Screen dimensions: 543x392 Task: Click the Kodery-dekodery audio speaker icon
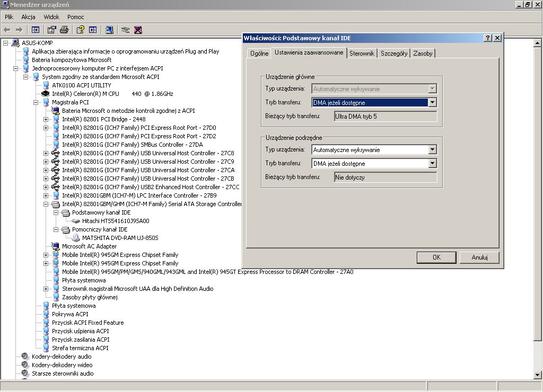pyautogui.click(x=25, y=357)
